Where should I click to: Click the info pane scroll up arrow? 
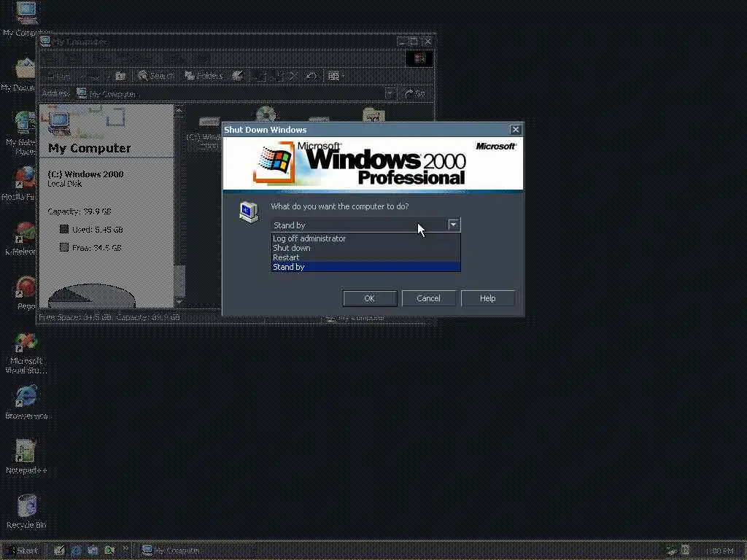179,112
